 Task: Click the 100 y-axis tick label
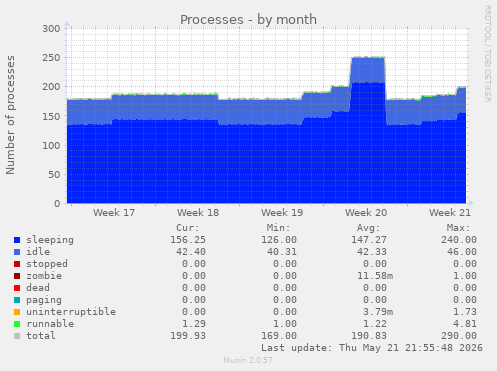(51, 145)
